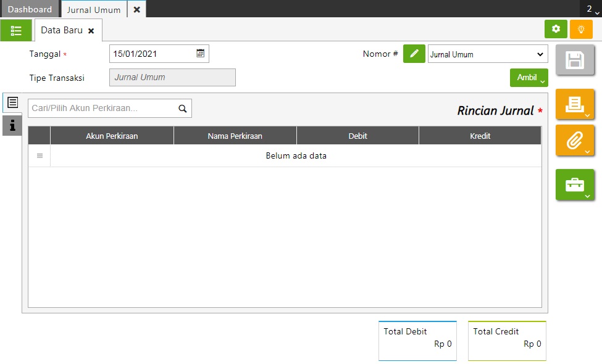Click the green briefcase icon

click(575, 185)
